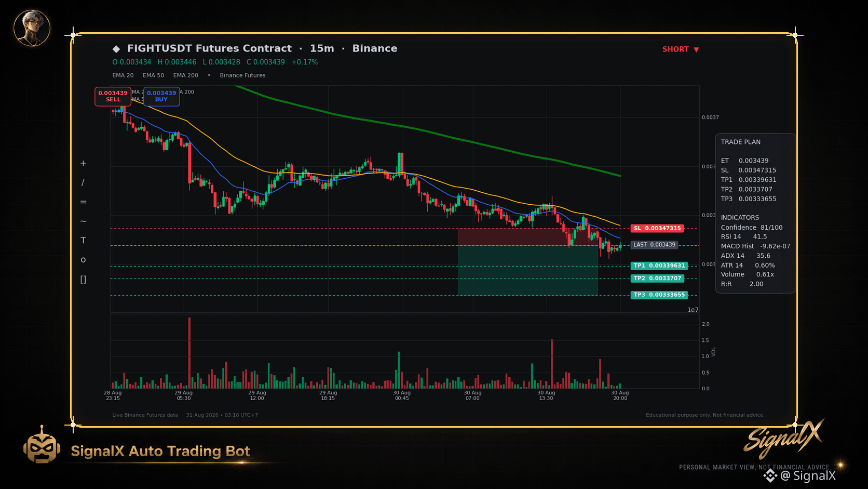Click the SL 0.00347315 row in Trade Plan
868x489 pixels.
749,170
